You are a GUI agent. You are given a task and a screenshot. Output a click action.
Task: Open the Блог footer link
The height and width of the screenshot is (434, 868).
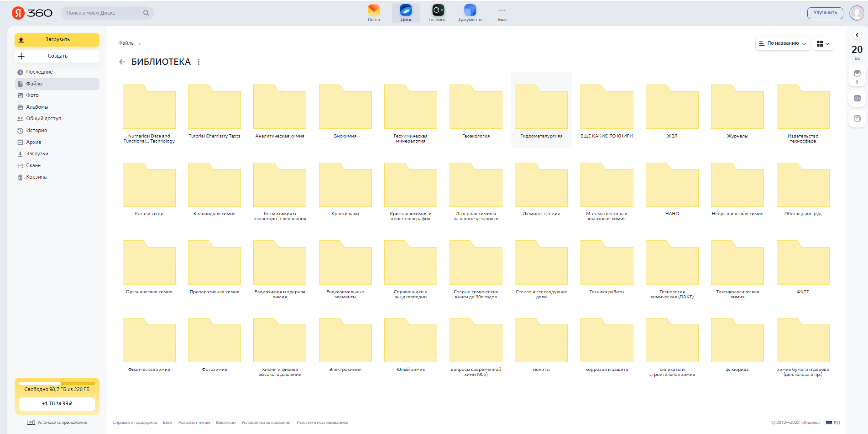(167, 423)
